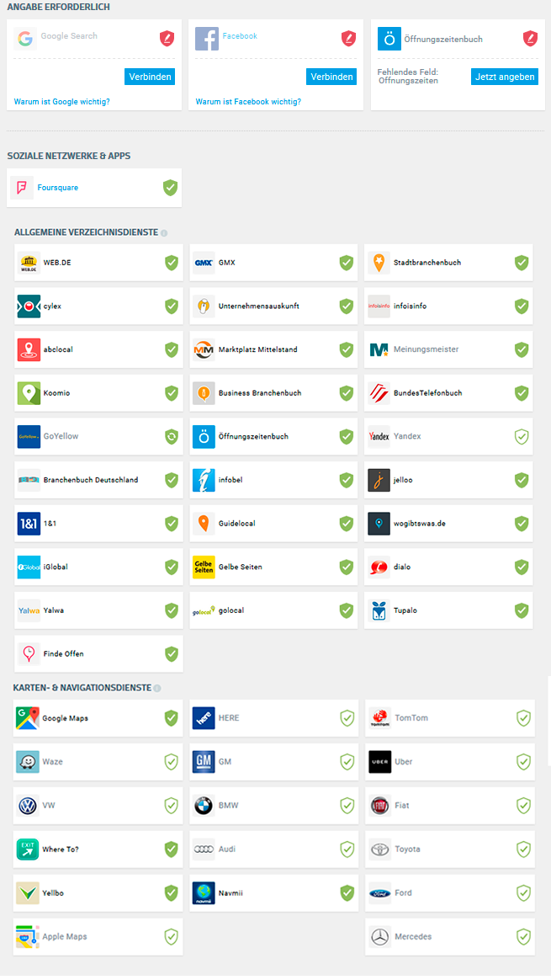Image resolution: width=551 pixels, height=980 pixels.
Task: Select the Guidelocal listing
Action: tap(273, 523)
